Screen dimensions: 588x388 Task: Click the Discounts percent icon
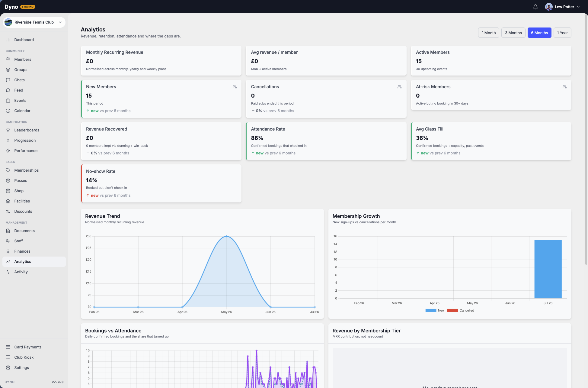tap(8, 212)
